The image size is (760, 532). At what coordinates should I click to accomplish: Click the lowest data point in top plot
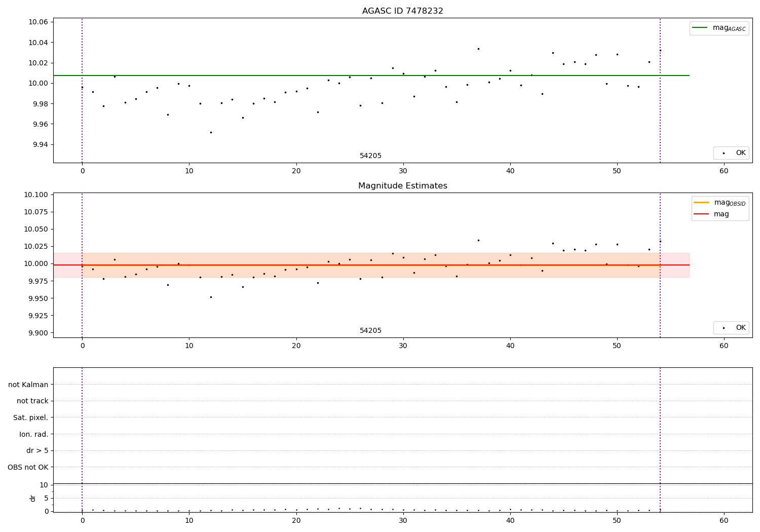click(211, 132)
